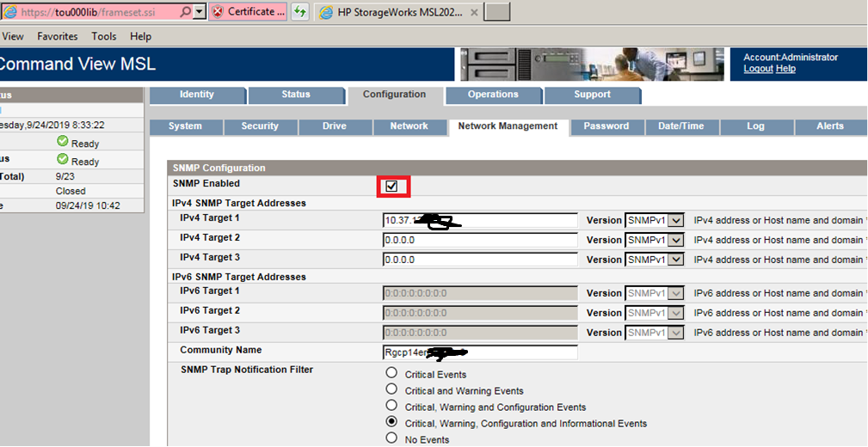The height and width of the screenshot is (447, 868).
Task: Click the green refresh arrows icon
Action: tap(299, 11)
